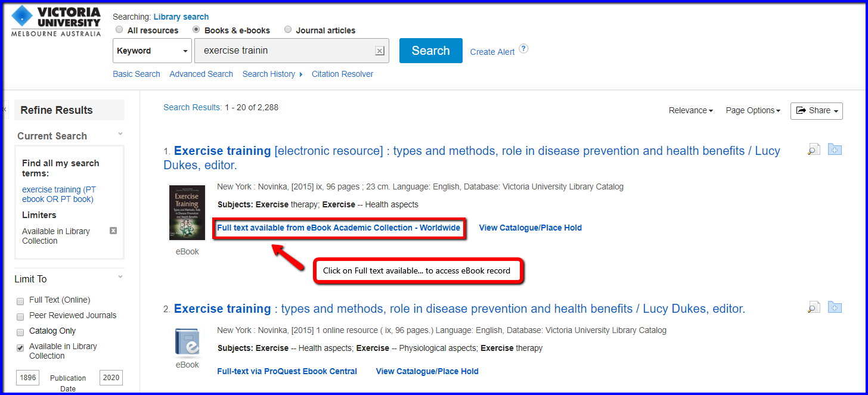
Task: Remove the Available in Library Collection limiter
Action: point(113,231)
